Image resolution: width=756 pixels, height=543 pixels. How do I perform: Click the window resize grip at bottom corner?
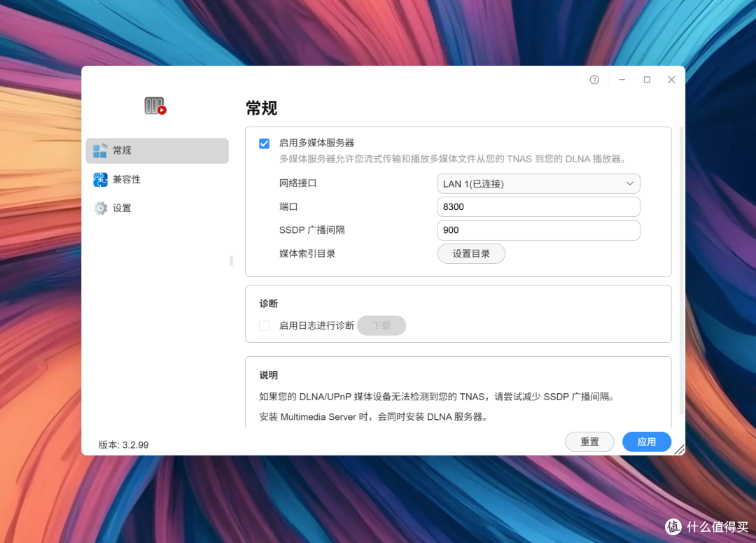679,449
